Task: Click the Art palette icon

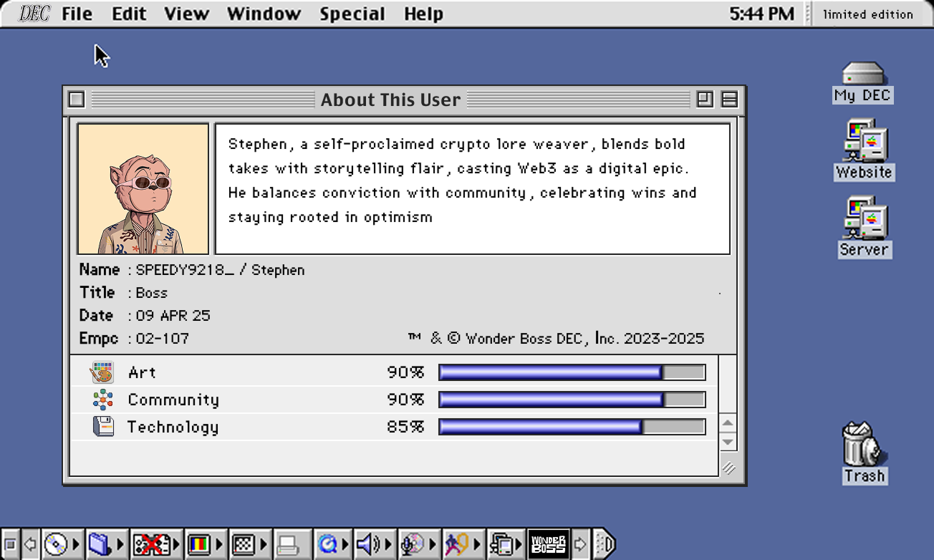Action: tap(102, 372)
